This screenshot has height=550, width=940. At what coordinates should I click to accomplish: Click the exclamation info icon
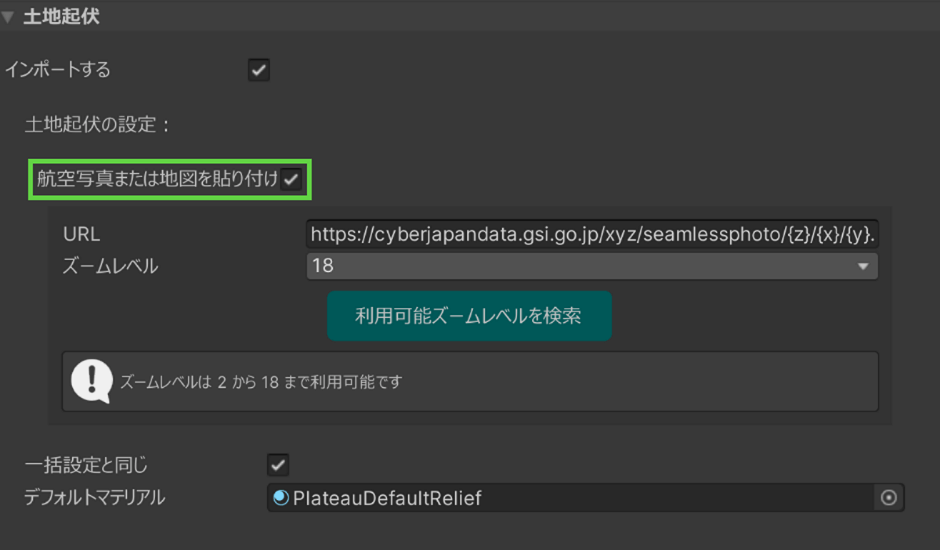point(92,381)
